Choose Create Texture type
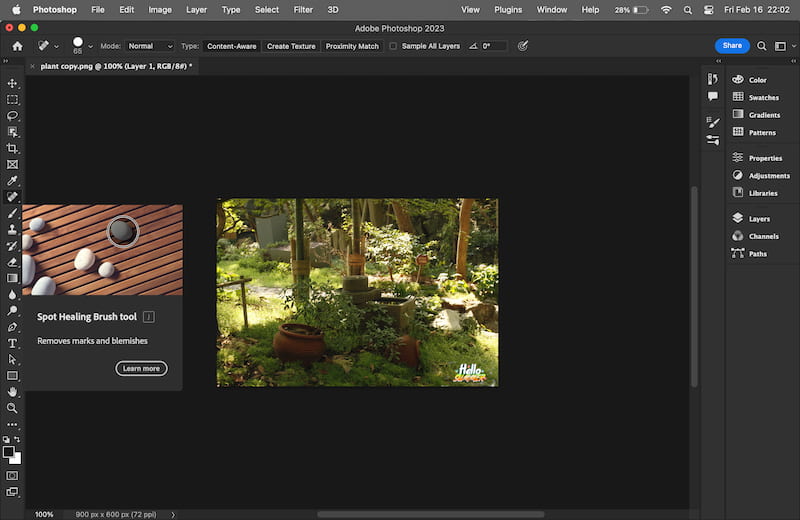 tap(291, 46)
